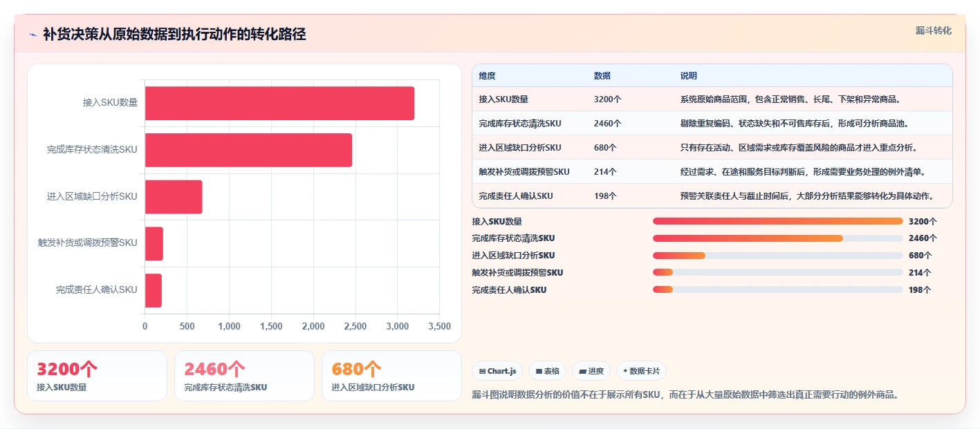Click the 说明 column header
Screen dimensions: 980x429
click(689, 76)
